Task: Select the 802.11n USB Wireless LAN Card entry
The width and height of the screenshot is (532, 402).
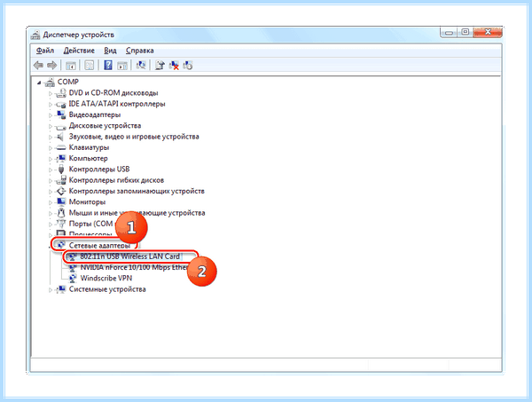Action: [130, 256]
